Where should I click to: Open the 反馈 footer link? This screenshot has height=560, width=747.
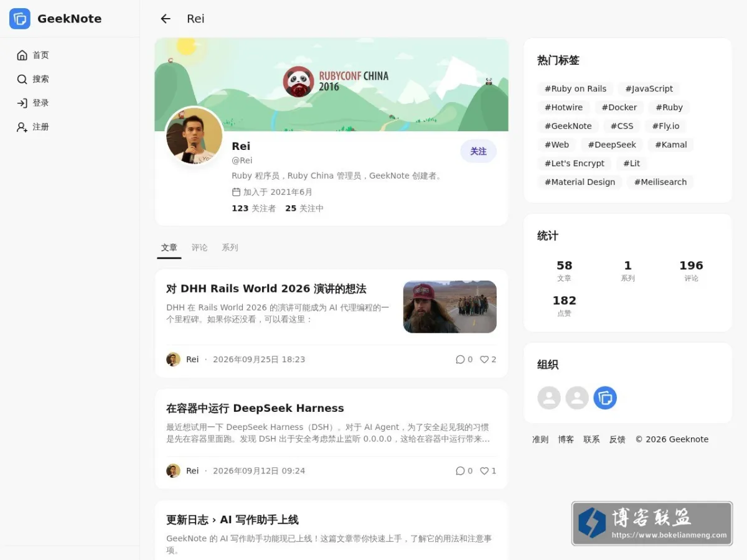click(x=617, y=439)
